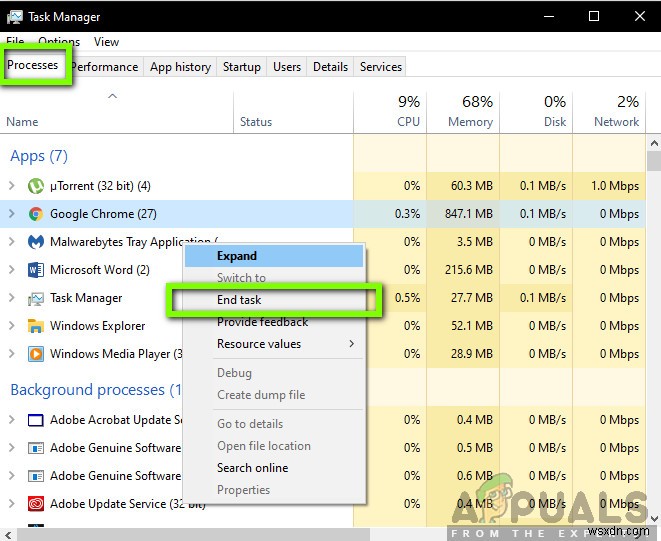The height and width of the screenshot is (541, 661).
Task: Click µTorrent's 1.0 Mbps network value
Action: pos(615,186)
